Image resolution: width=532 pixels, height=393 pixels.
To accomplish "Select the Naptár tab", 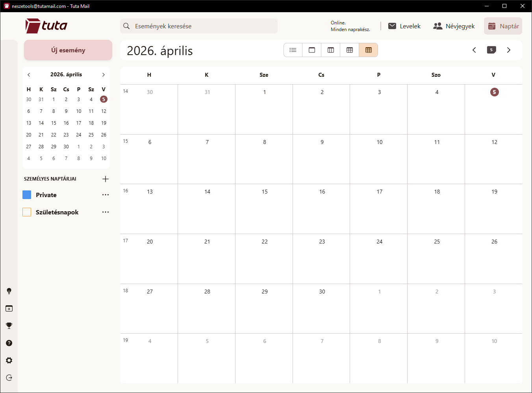I will pos(503,26).
